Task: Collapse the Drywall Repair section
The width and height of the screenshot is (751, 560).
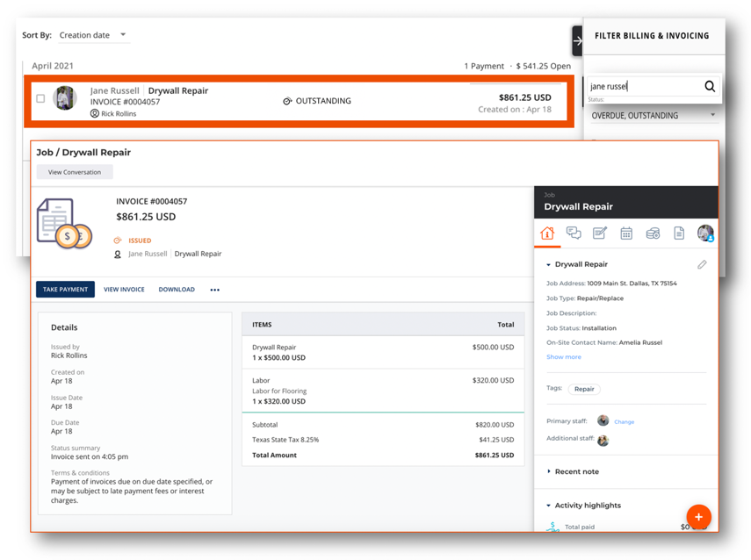Action: click(548, 265)
